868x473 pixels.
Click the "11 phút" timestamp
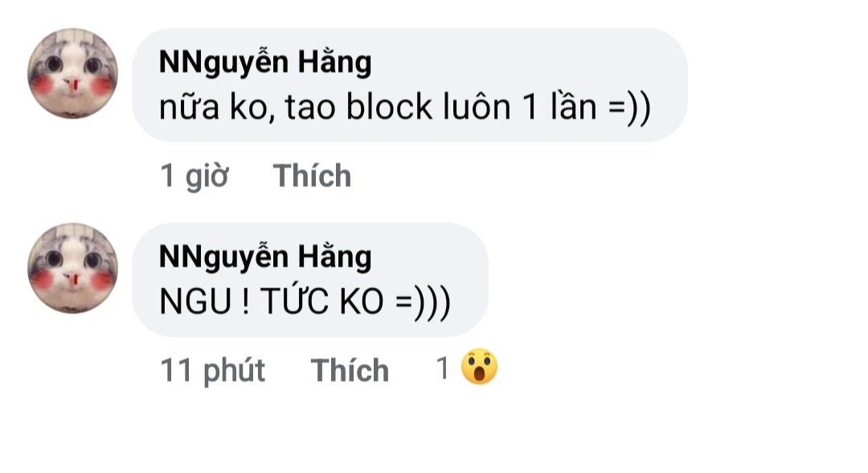point(212,370)
